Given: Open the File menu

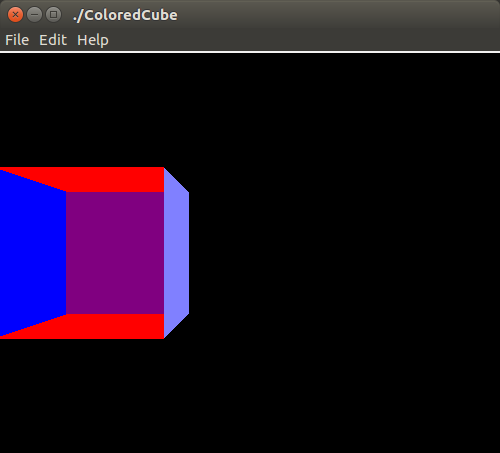Looking at the screenshot, I should click(x=17, y=40).
